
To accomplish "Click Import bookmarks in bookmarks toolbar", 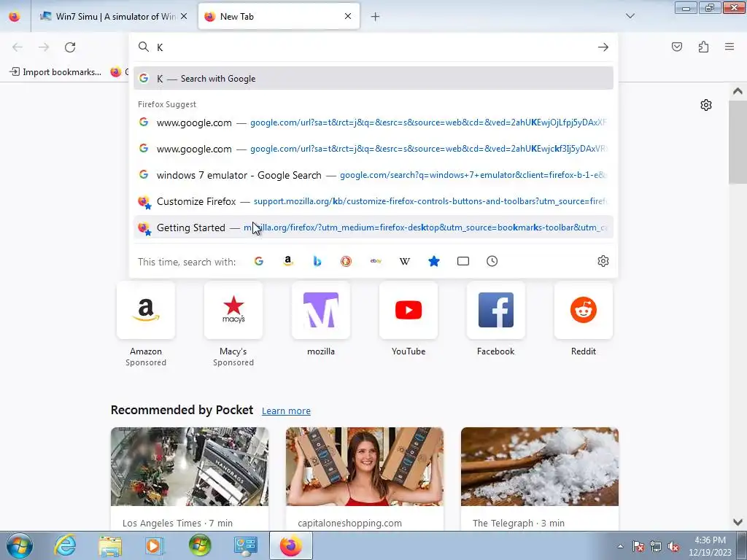I will click(x=55, y=72).
